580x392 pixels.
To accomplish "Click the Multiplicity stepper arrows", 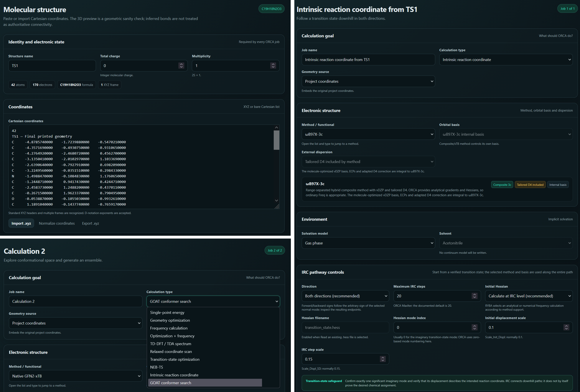I will [x=273, y=66].
